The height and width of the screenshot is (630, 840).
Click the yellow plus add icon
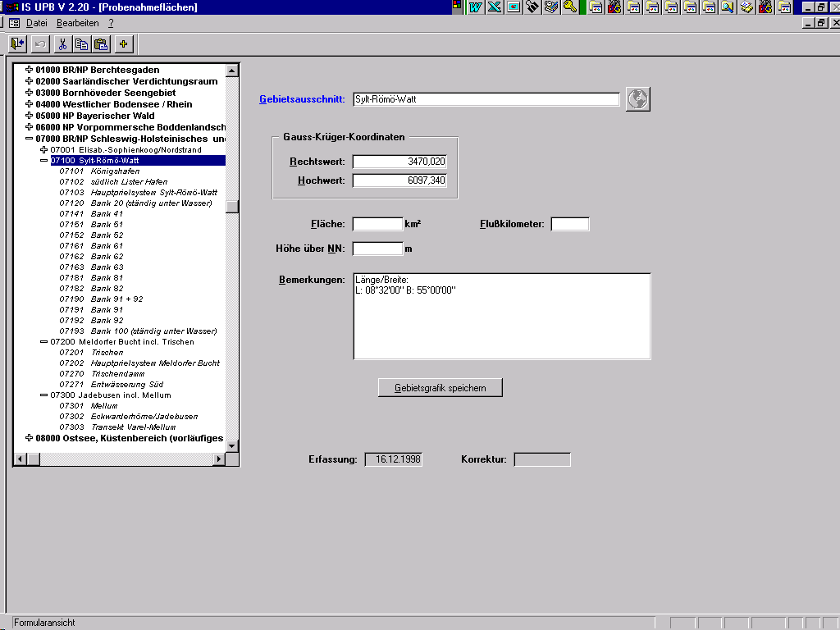pos(123,43)
